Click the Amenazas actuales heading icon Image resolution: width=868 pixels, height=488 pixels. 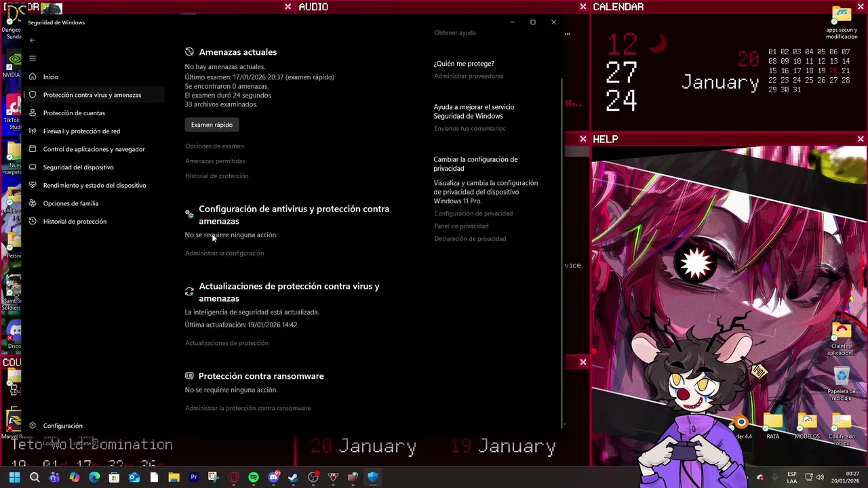coord(189,52)
